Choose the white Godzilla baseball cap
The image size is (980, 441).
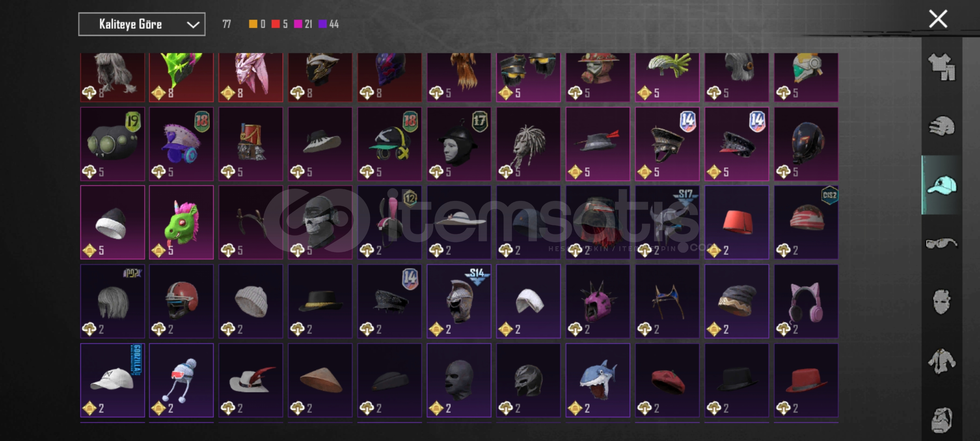tap(113, 381)
